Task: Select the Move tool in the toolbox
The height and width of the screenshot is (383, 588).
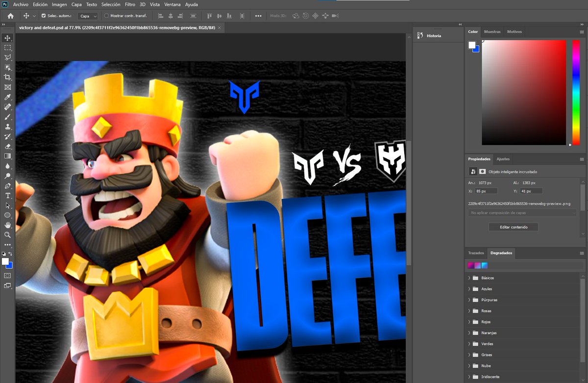Action: click(x=7, y=38)
